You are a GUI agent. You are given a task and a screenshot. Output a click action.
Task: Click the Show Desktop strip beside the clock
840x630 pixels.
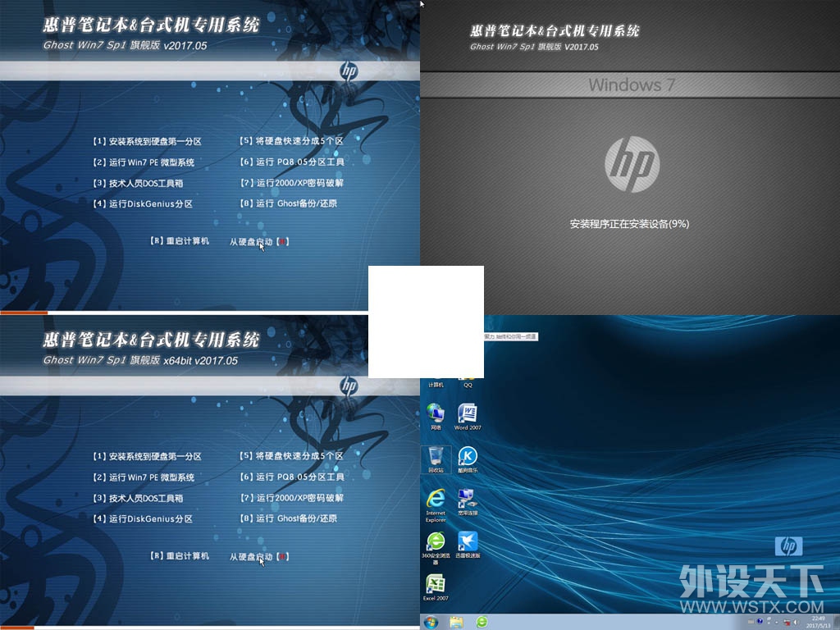[x=836, y=622]
